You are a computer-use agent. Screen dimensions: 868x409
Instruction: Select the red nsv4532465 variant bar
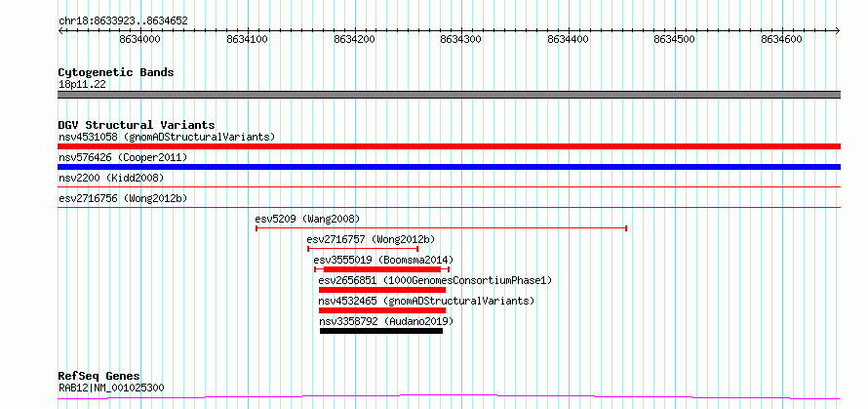click(x=382, y=310)
